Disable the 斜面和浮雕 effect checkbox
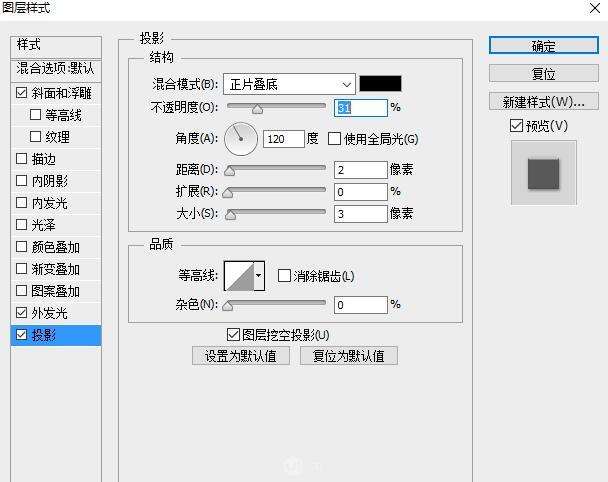This screenshot has height=482, width=608. (x=23, y=93)
